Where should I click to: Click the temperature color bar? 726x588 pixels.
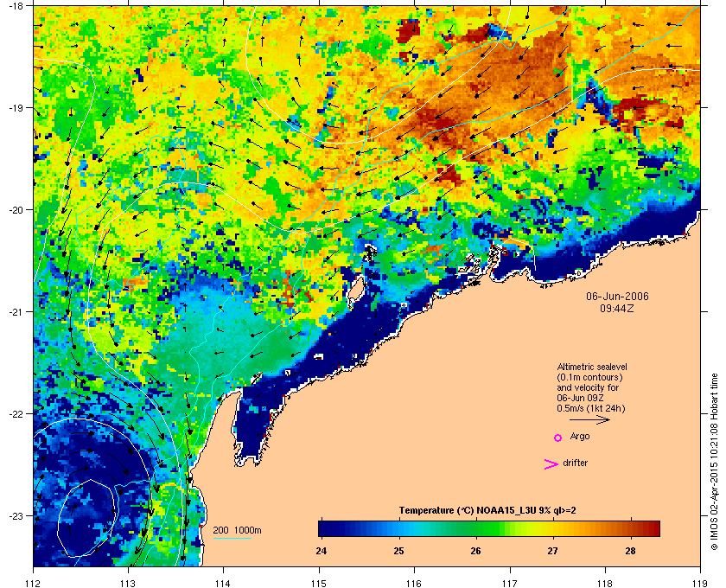489,528
